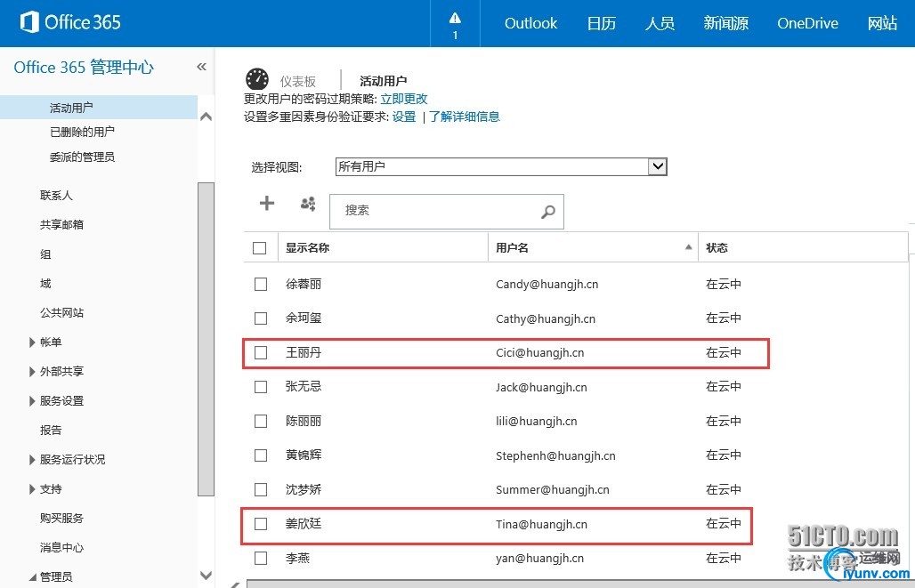Image resolution: width=915 pixels, height=588 pixels.
Task: Click Summer@huangjh.cn username
Action: point(553,490)
